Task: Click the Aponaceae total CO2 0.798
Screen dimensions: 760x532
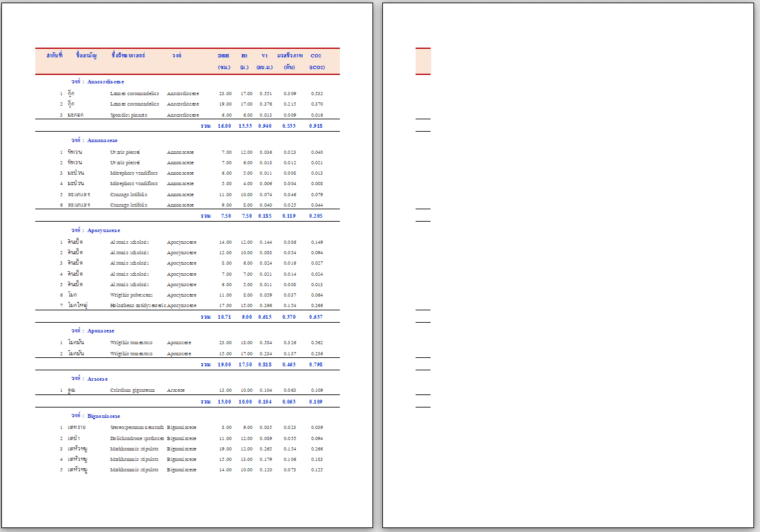Action: (316, 365)
